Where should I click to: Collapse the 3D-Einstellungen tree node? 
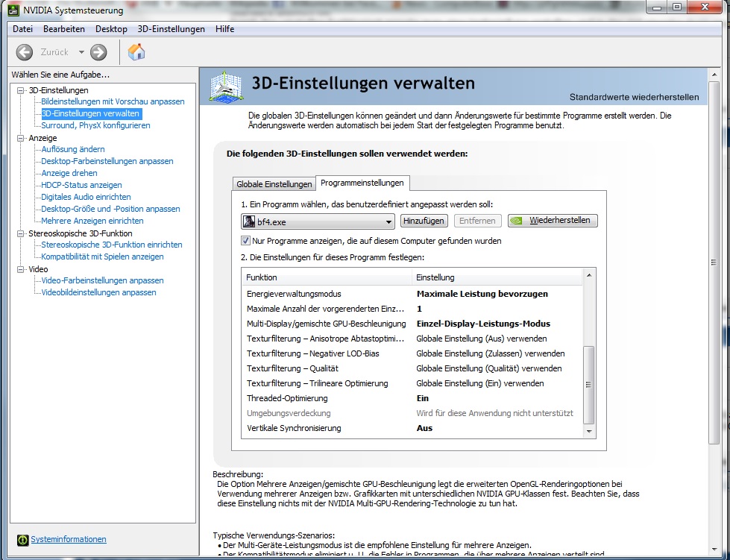click(20, 90)
